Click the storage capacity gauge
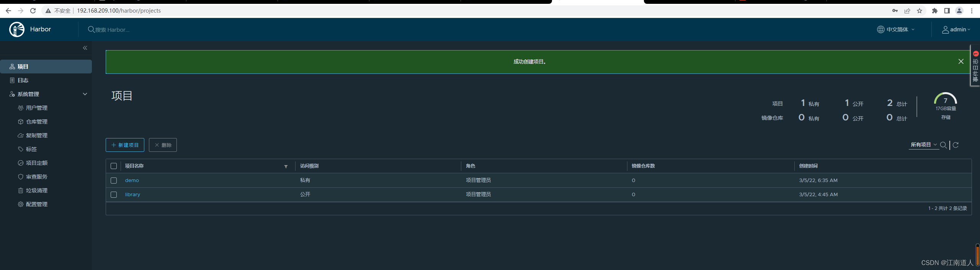Viewport: 980px width, 270px height. click(x=946, y=99)
